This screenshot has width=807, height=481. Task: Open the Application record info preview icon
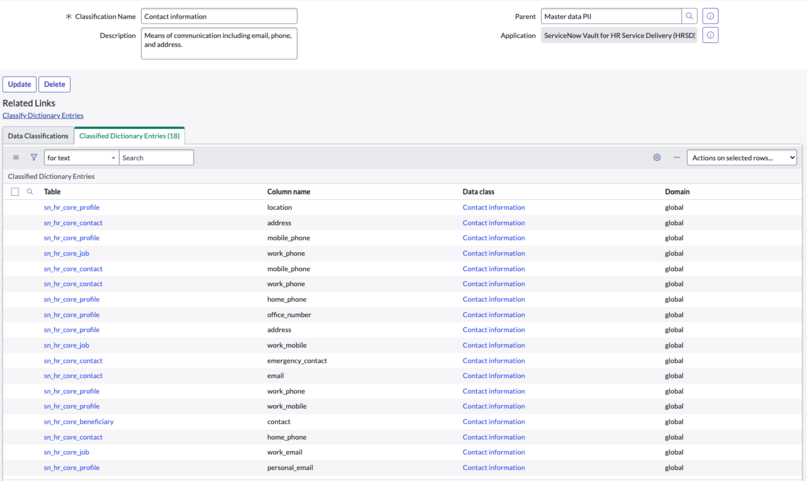tap(710, 35)
